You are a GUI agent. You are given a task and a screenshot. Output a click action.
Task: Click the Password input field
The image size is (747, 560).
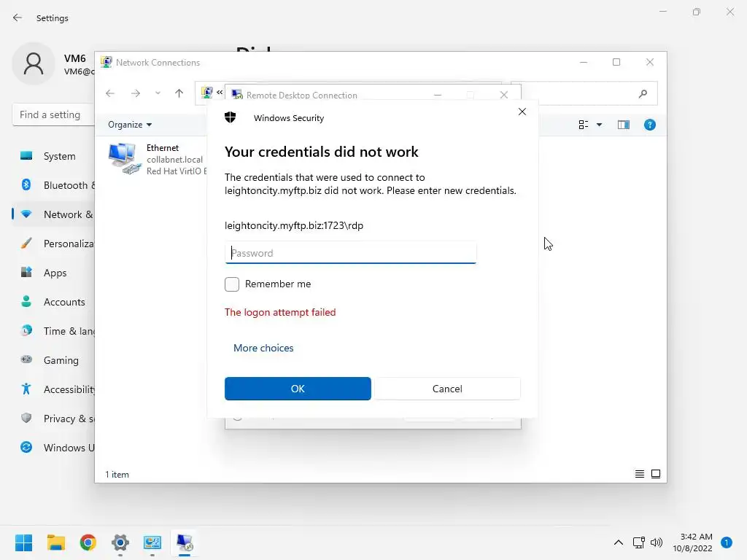[351, 253]
